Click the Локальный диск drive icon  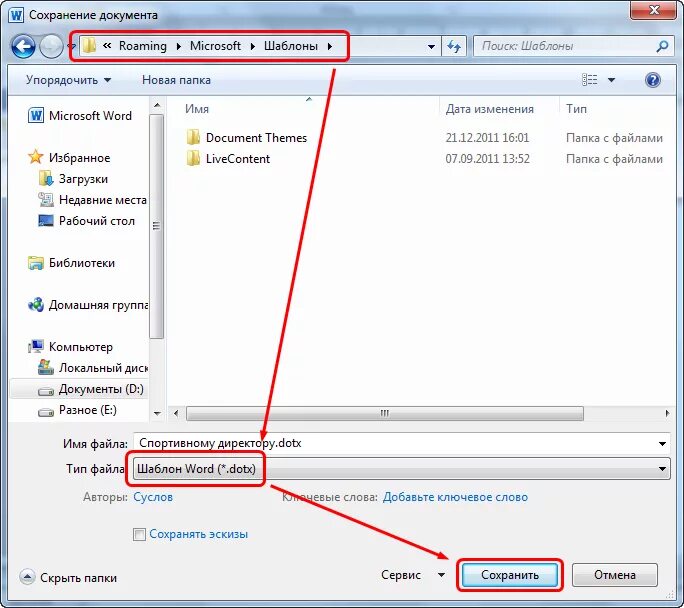tap(46, 367)
